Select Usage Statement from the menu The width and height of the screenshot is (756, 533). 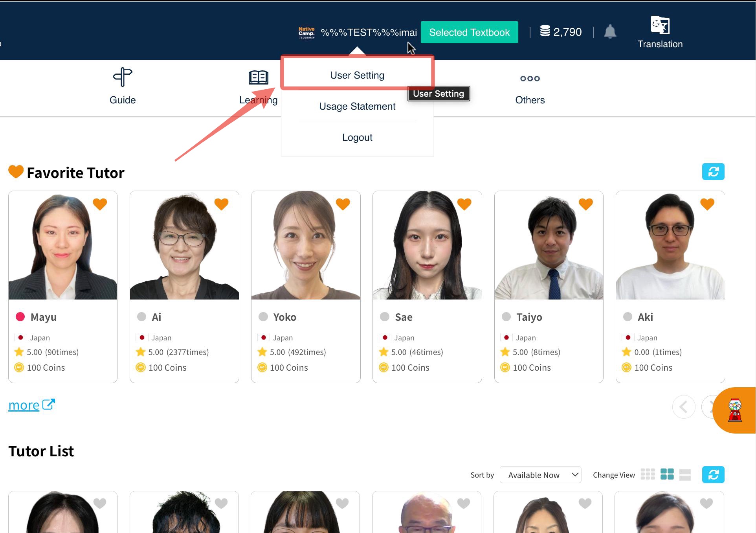click(357, 106)
